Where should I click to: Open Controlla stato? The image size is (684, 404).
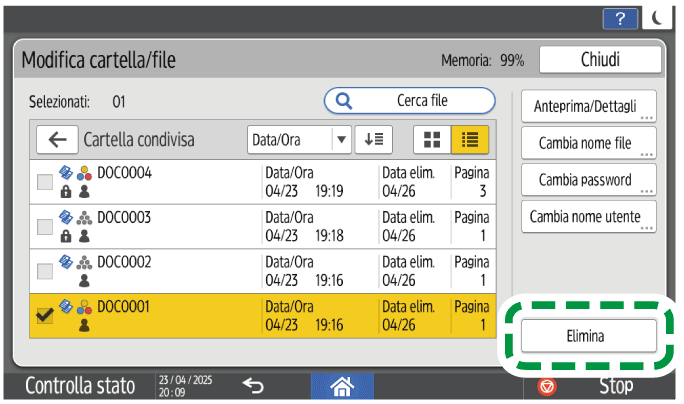pos(80,386)
